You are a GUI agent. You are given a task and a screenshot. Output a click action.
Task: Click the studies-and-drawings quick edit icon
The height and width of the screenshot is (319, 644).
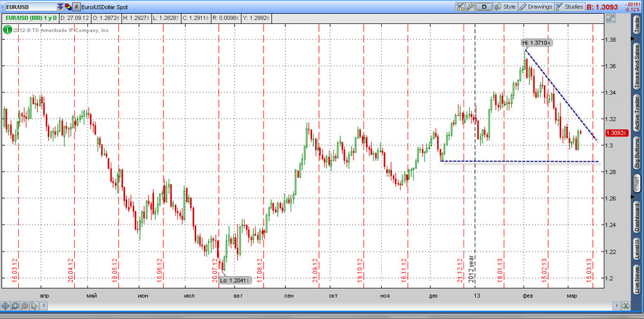(460, 7)
